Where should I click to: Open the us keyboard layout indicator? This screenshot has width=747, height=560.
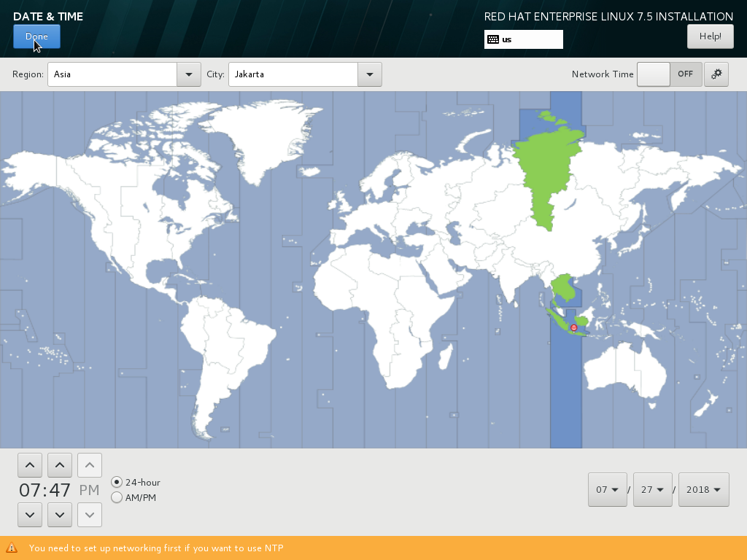tap(523, 39)
